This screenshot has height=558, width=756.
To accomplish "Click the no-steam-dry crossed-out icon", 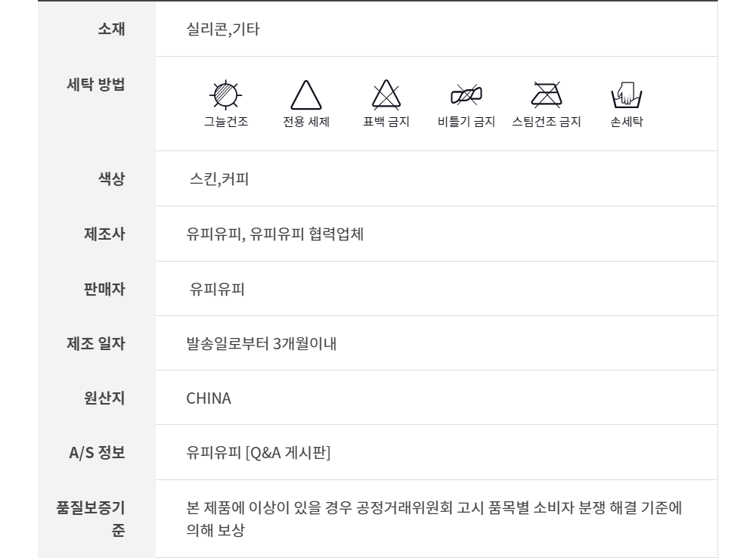I will (x=547, y=95).
